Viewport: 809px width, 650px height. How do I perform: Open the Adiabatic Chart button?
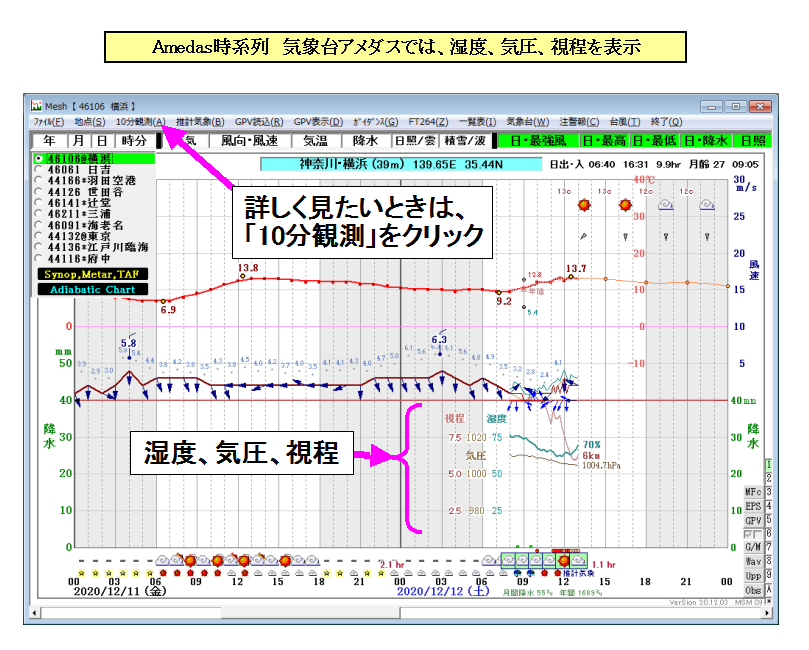click(93, 289)
